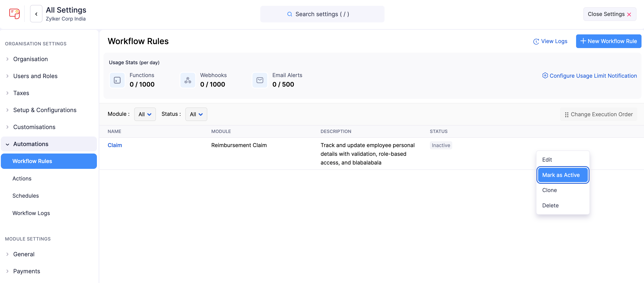Viewport: 644px width, 283px height.
Task: Open the Status filter dropdown
Action: pos(196,114)
